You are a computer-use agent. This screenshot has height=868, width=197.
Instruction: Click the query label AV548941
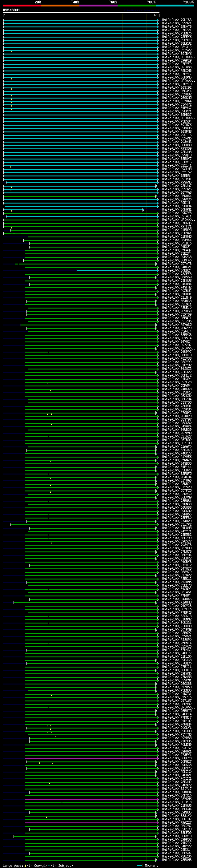[11, 10]
